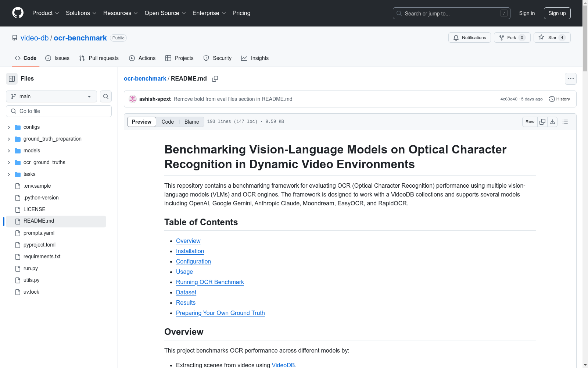Viewport: 588px width, 368px height.
Task: Switch to Preview rendering mode
Action: click(141, 121)
